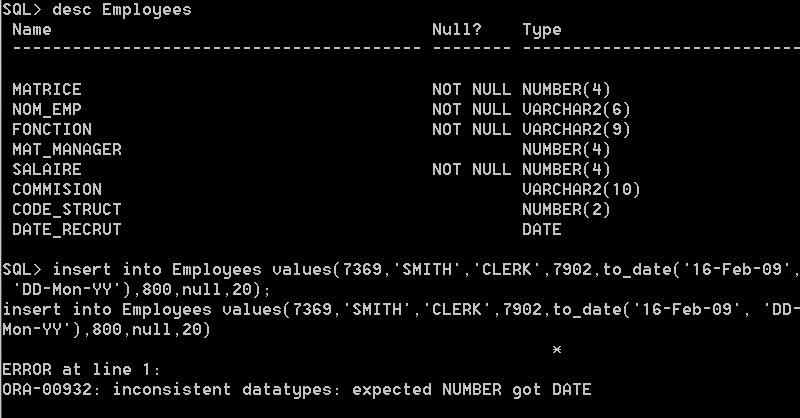The width and height of the screenshot is (800, 418).
Task: Click the Type column header
Action: click(542, 31)
